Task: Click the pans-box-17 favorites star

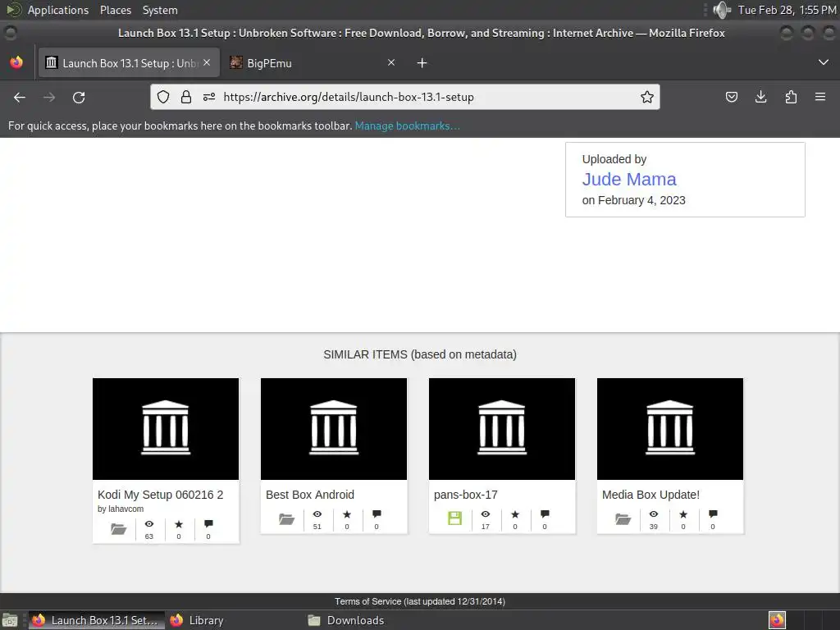Action: [x=515, y=514]
